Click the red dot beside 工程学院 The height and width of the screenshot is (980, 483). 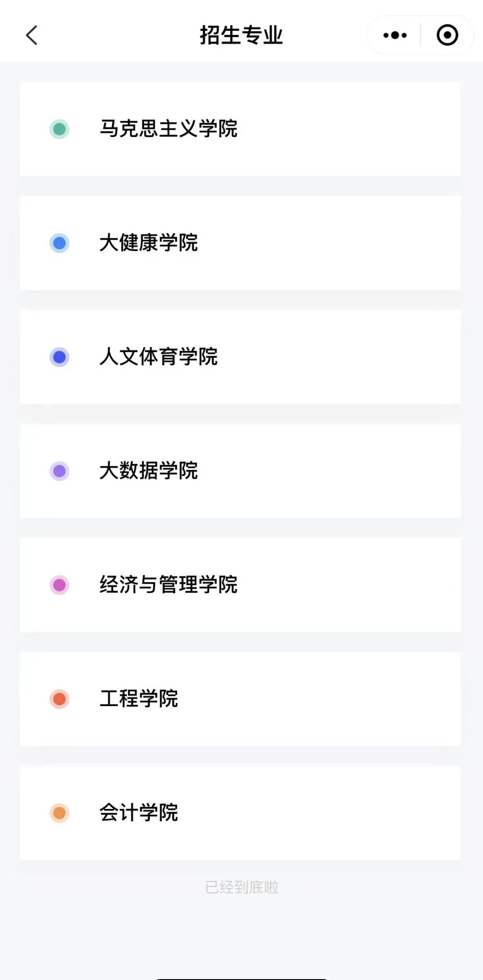pyautogui.click(x=59, y=699)
